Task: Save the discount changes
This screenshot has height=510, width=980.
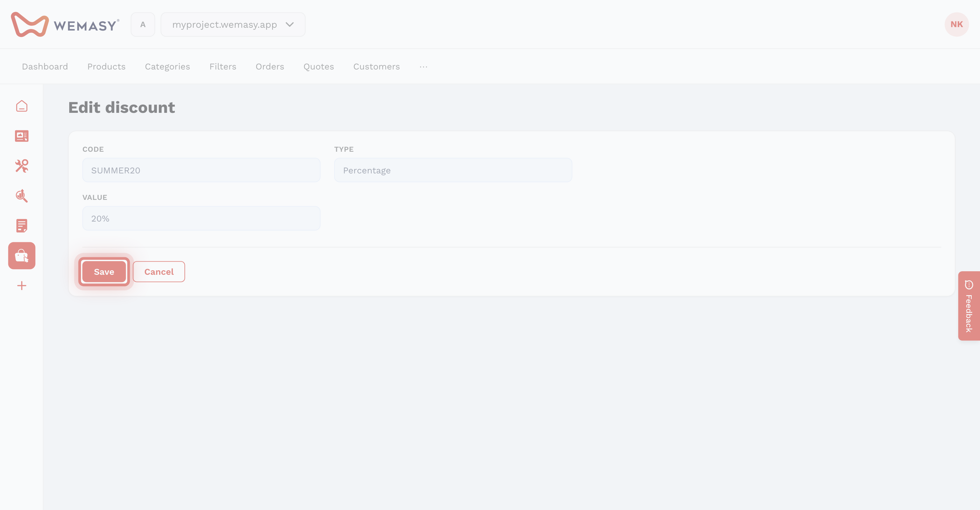Action: pos(104,272)
